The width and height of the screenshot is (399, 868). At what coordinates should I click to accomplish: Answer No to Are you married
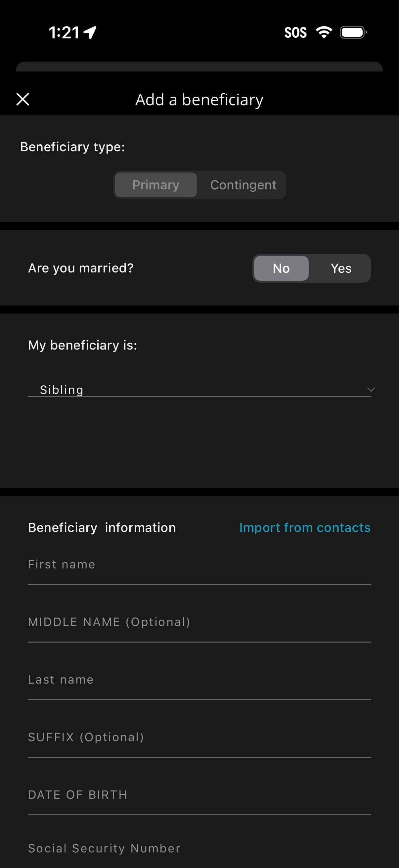pos(281,268)
